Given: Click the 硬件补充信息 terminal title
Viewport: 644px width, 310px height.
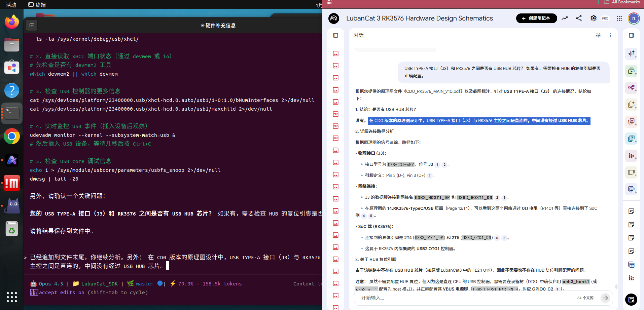Looking at the screenshot, I should pos(218,26).
